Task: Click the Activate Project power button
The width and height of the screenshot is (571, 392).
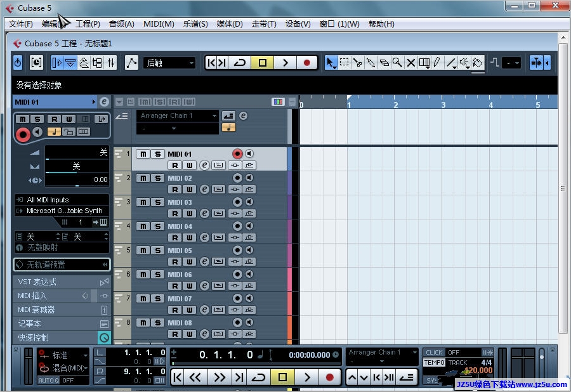Action: coord(18,63)
